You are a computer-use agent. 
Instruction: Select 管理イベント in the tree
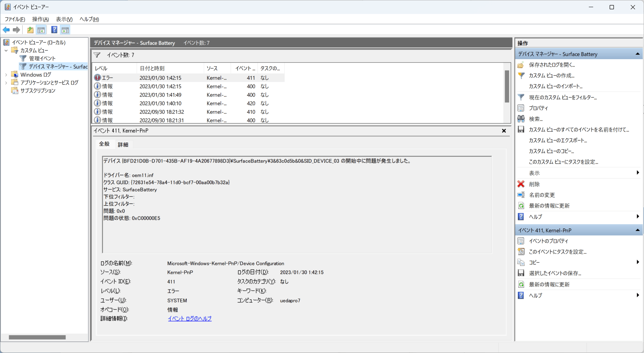[x=42, y=58]
